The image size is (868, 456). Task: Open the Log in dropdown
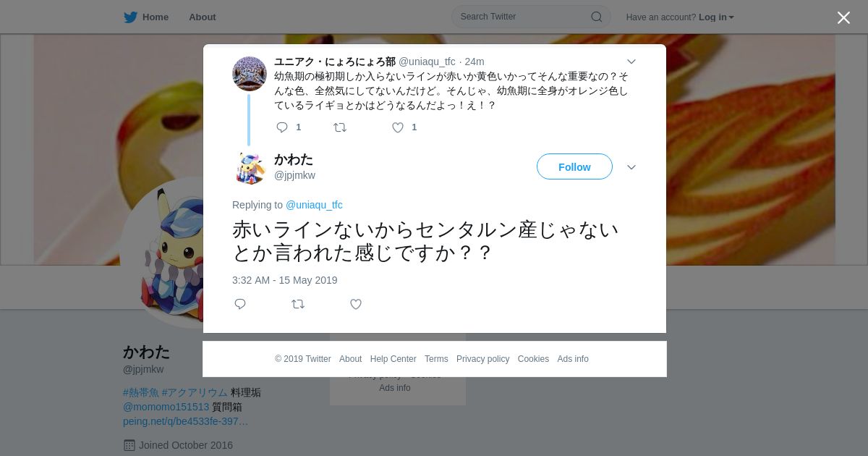[716, 17]
